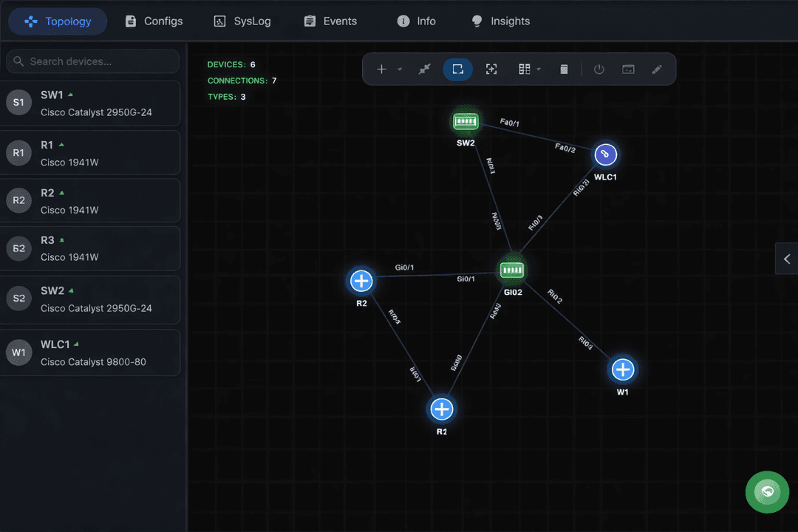Viewport: 798px width, 532px height.
Task: Open the console terminal icon
Action: pos(628,69)
